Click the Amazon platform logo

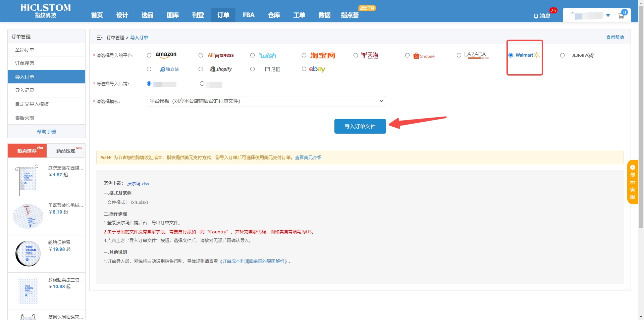(x=166, y=55)
